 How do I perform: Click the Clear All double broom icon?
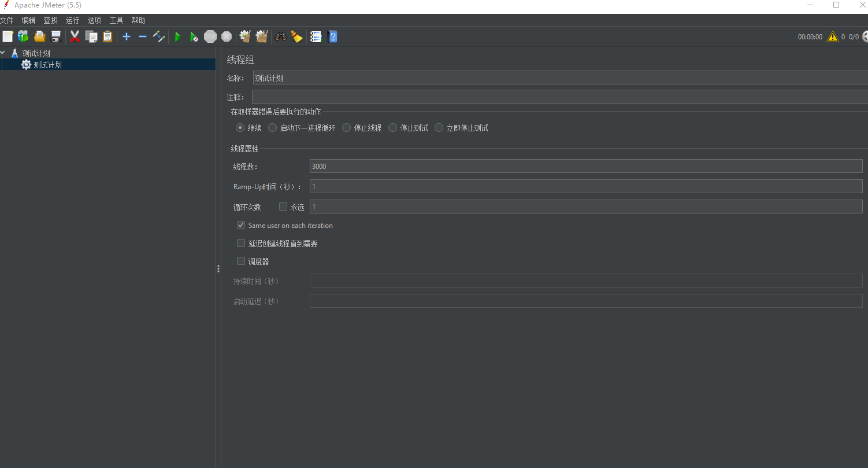pyautogui.click(x=262, y=36)
